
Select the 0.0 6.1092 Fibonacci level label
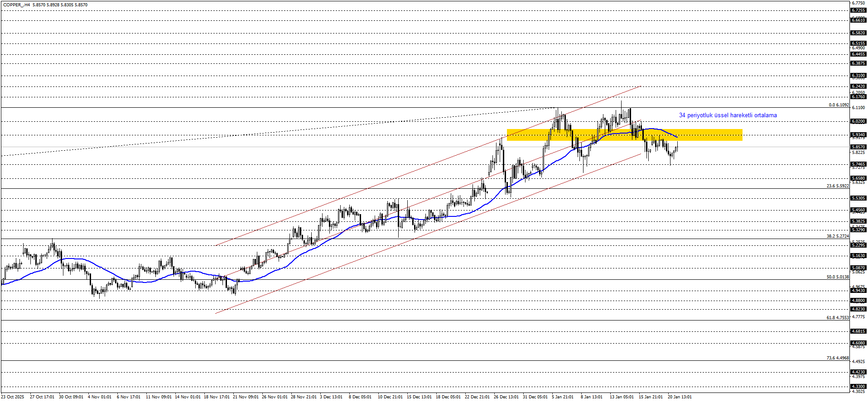[839, 105]
